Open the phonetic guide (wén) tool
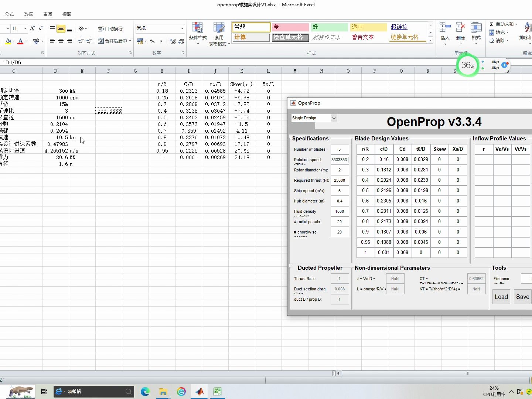The image size is (532, 399). 36,41
